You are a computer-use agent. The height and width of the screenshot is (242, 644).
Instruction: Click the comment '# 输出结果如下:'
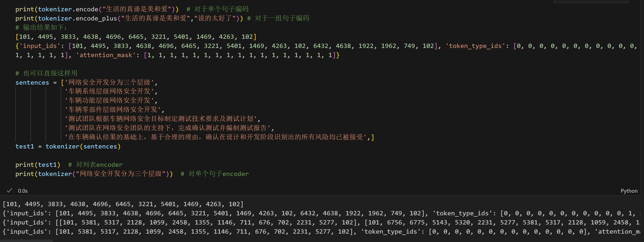tap(41, 27)
